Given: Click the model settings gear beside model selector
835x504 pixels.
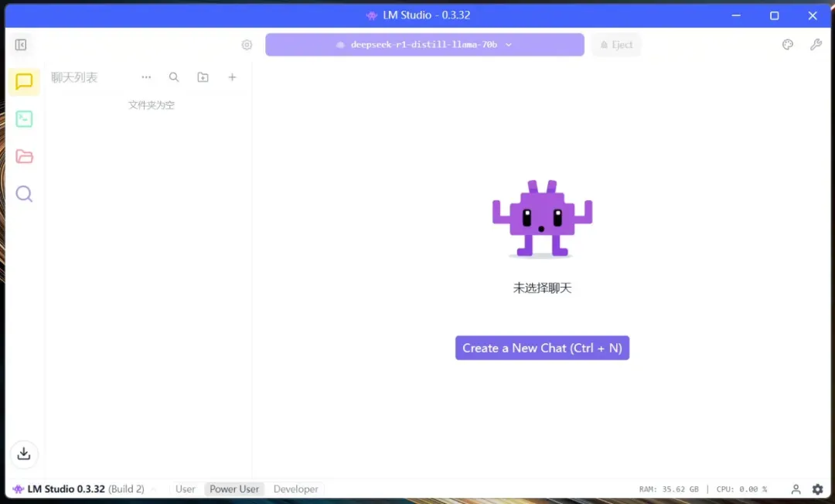Looking at the screenshot, I should (247, 45).
